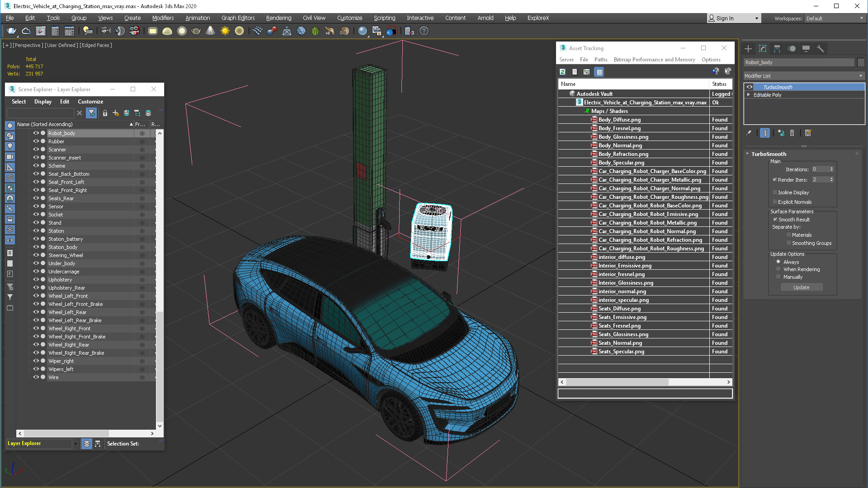Screen dimensions: 868x488
Task: Select the When Rendering radio button
Action: pyautogui.click(x=778, y=269)
